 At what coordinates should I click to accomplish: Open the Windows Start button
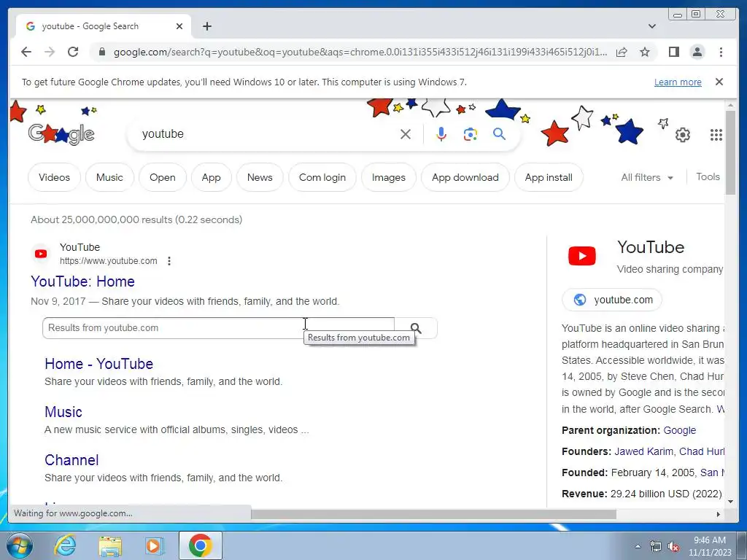coord(20,545)
